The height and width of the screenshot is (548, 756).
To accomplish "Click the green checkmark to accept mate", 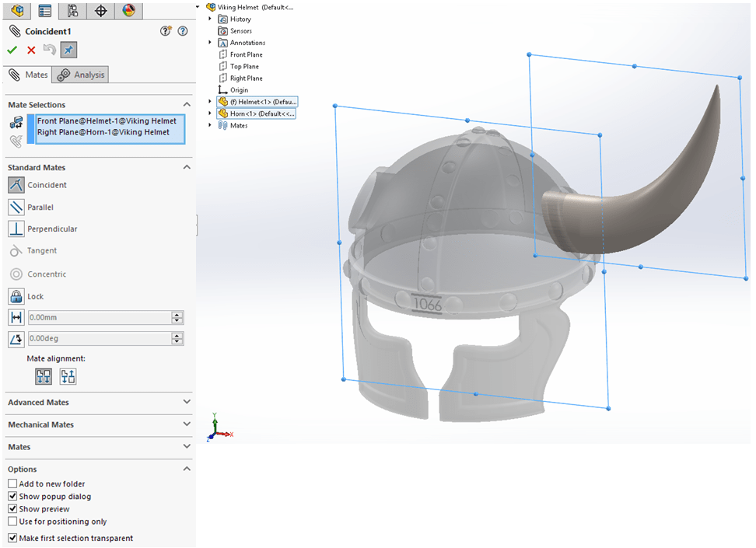I will click(x=12, y=50).
